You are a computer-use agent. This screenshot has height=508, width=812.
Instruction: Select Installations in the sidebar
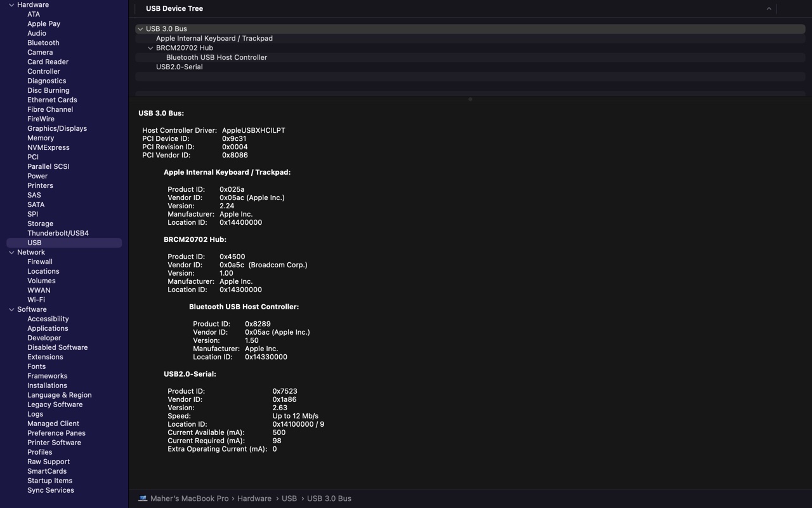[x=47, y=385]
